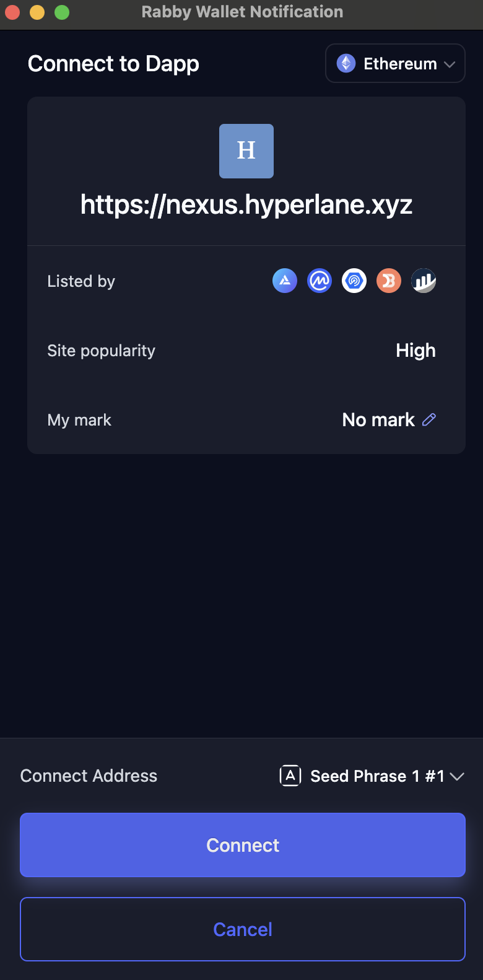
Task: Open the Seed Phrase 1 #1 address selector
Action: [x=377, y=776]
